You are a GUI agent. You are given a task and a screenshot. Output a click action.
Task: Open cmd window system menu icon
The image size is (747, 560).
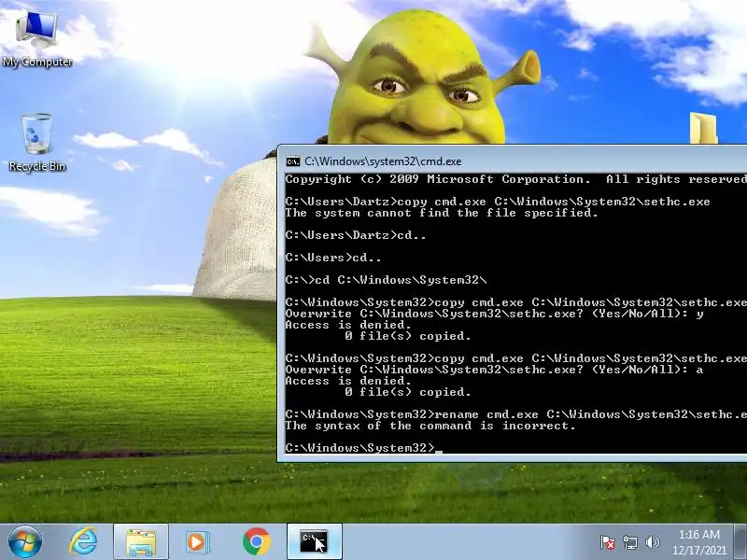[292, 161]
